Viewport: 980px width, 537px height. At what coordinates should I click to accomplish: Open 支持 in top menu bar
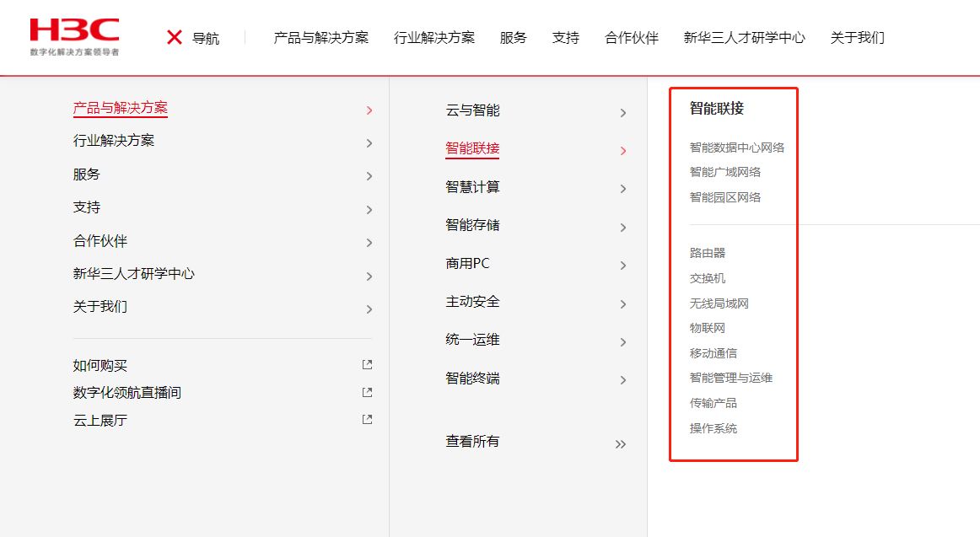pyautogui.click(x=566, y=38)
